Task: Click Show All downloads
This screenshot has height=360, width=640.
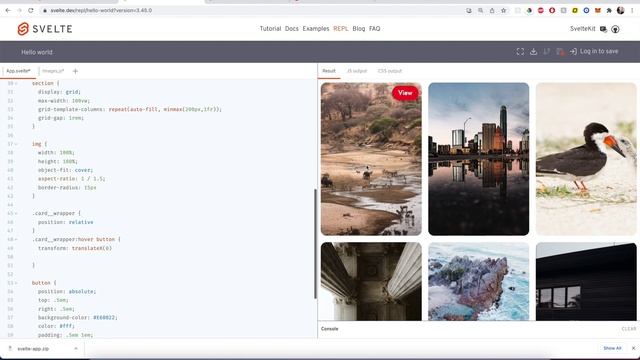Action: (x=612, y=348)
